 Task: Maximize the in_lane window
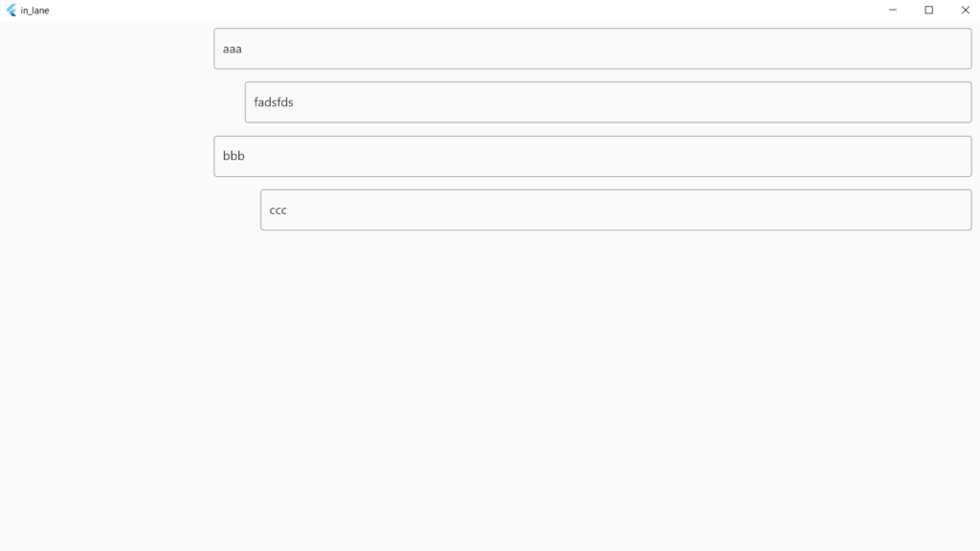[928, 11]
